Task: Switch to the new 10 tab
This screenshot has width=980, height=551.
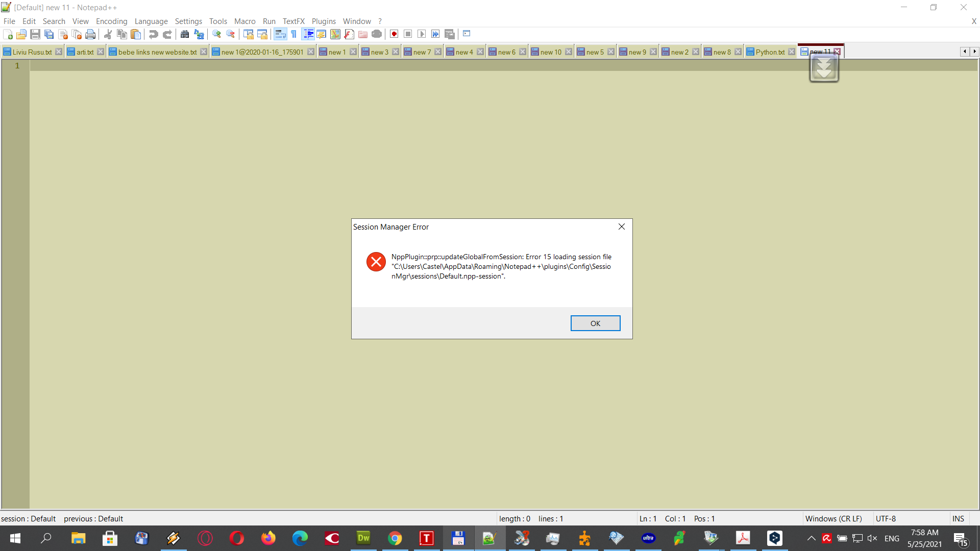Action: click(551, 52)
